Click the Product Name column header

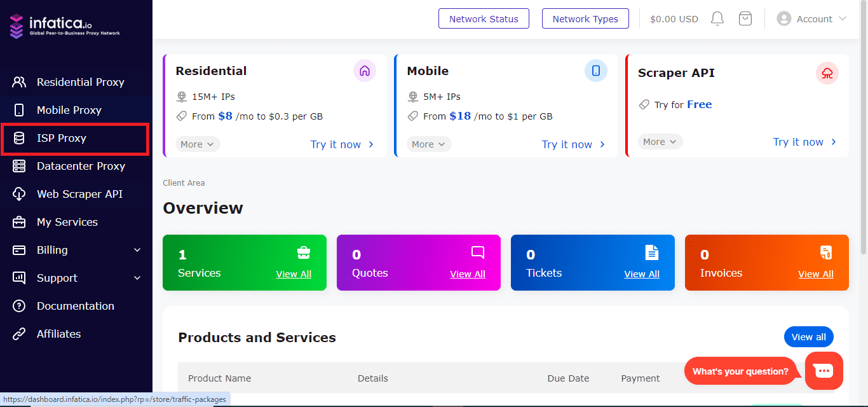(219, 378)
